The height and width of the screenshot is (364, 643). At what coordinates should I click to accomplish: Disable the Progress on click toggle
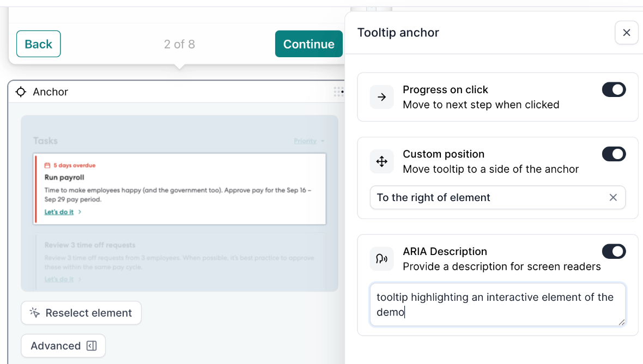point(614,89)
